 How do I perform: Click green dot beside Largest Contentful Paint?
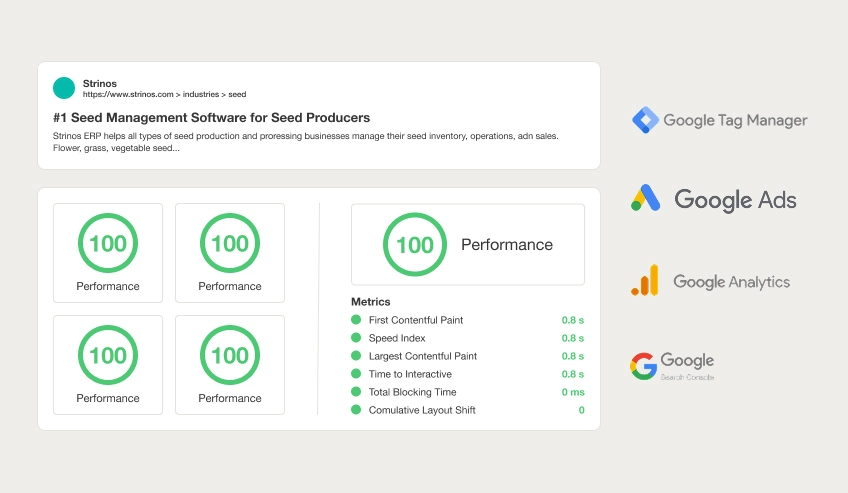point(356,356)
